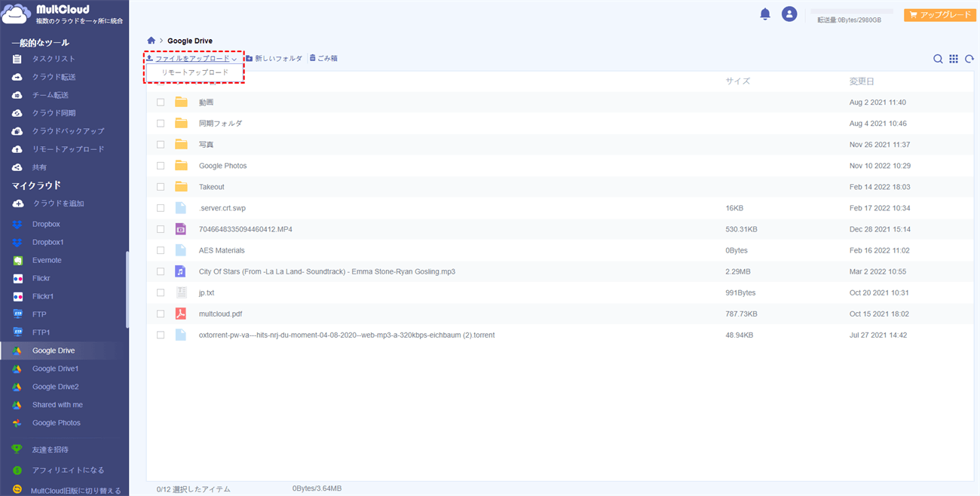Image resolution: width=980 pixels, height=496 pixels.
Task: Open クラウドバックアップ in sidebar
Action: coord(68,131)
